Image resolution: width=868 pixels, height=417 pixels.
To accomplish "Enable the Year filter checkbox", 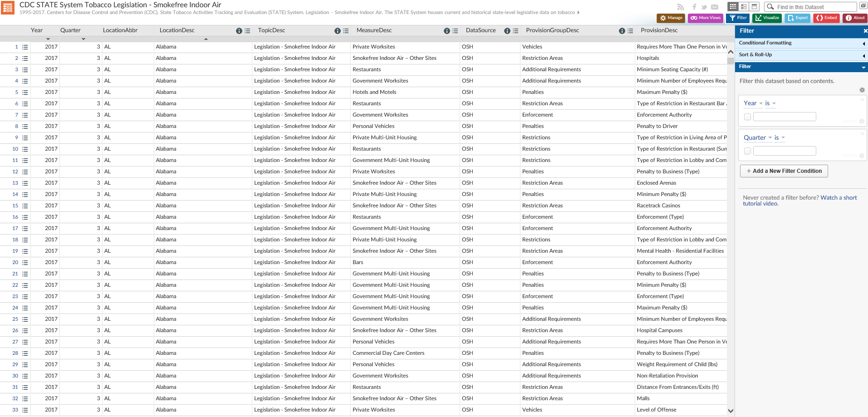I will 747,117.
